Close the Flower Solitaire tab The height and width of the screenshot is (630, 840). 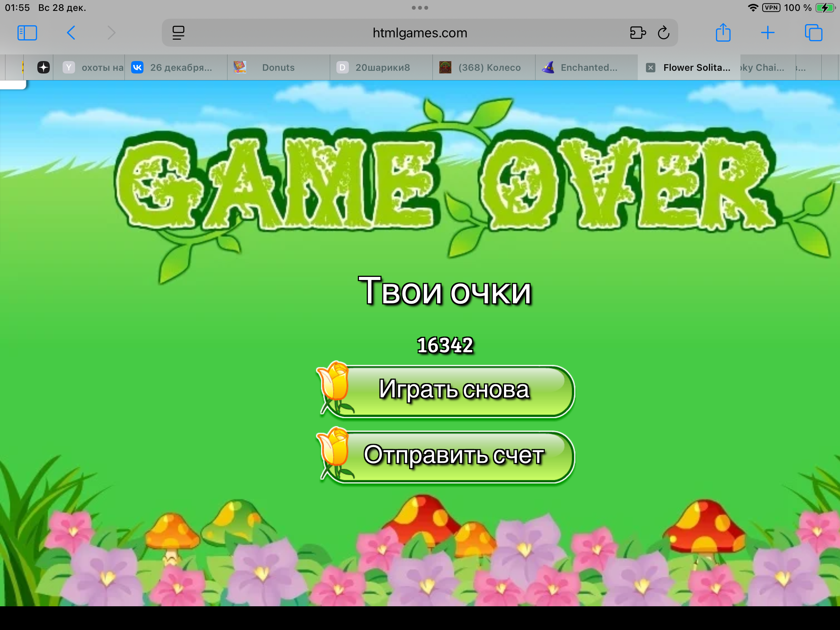click(651, 68)
